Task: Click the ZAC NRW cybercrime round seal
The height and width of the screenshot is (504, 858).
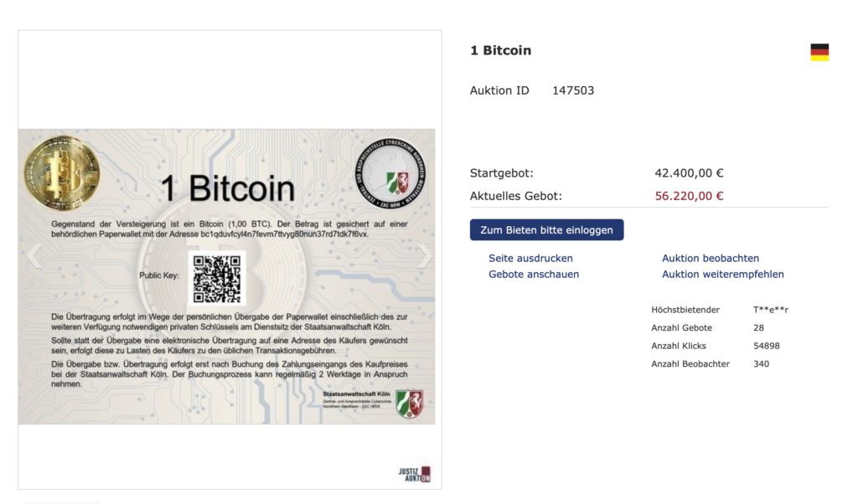Action: (x=390, y=172)
